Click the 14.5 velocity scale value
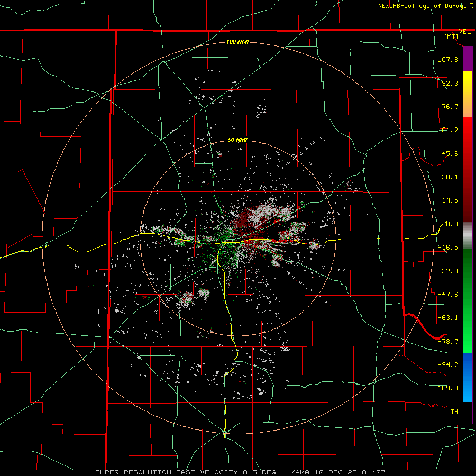The image size is (476, 476). (x=450, y=200)
